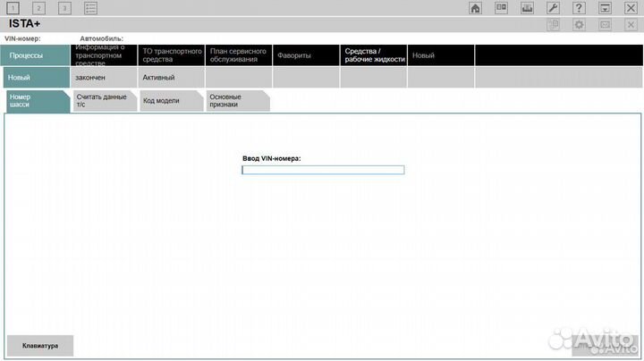Select the numbered session 1 icon

[13, 8]
